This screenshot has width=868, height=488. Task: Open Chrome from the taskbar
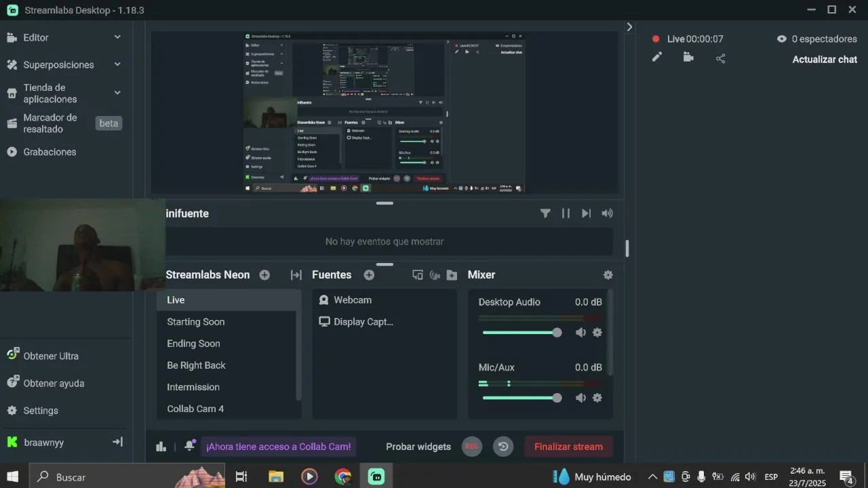tap(343, 476)
